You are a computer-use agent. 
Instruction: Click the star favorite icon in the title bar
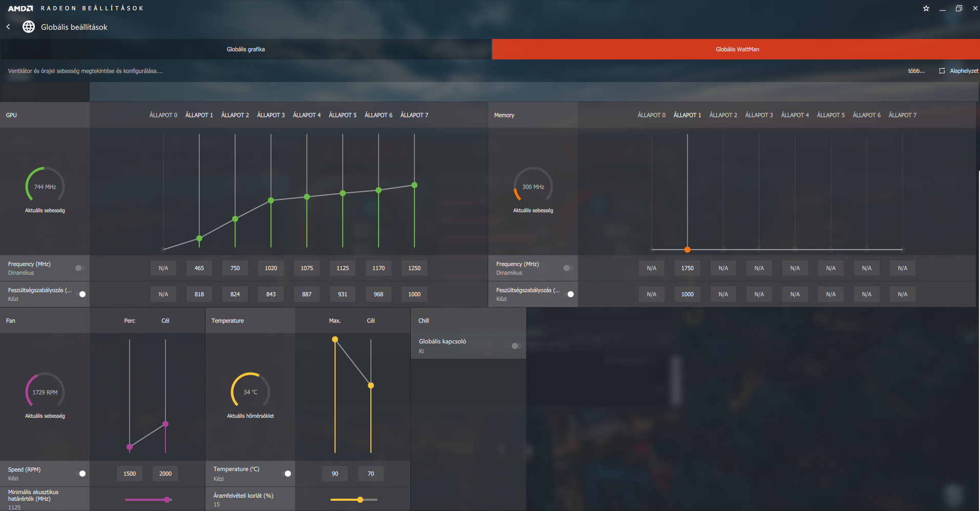(x=926, y=8)
